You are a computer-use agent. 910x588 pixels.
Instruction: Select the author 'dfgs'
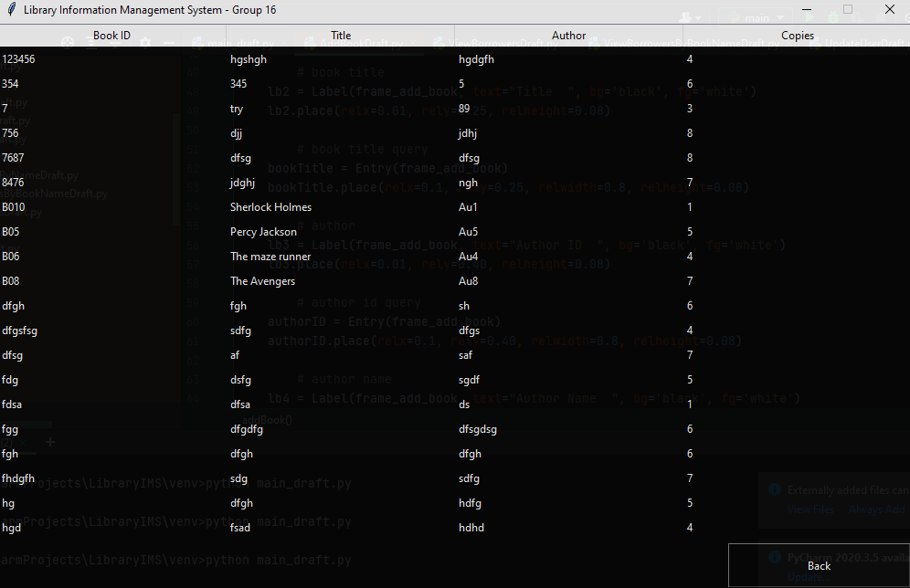[470, 331]
